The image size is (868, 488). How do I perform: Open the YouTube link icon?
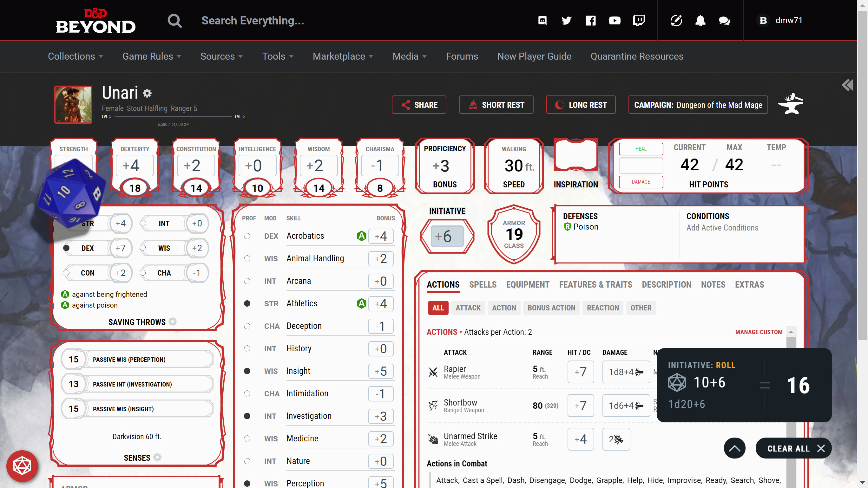[615, 21]
